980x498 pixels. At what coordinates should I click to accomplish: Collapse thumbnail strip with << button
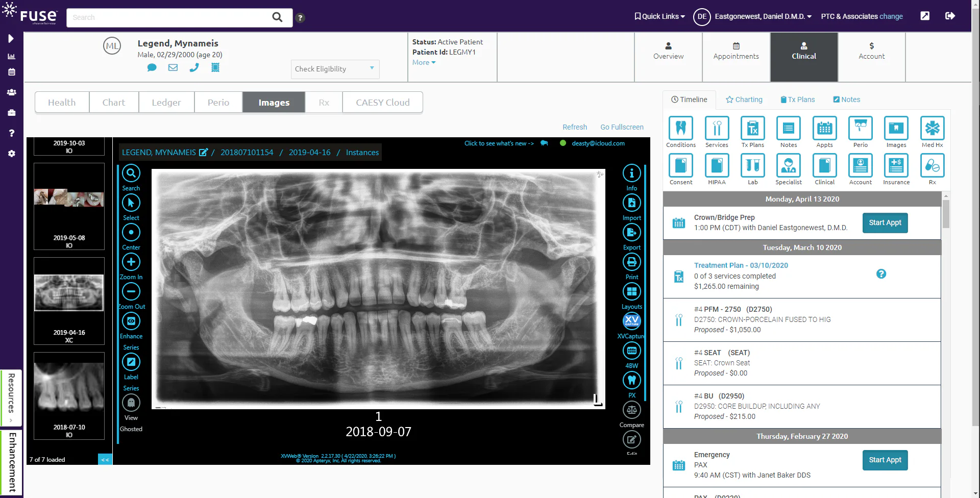point(105,459)
